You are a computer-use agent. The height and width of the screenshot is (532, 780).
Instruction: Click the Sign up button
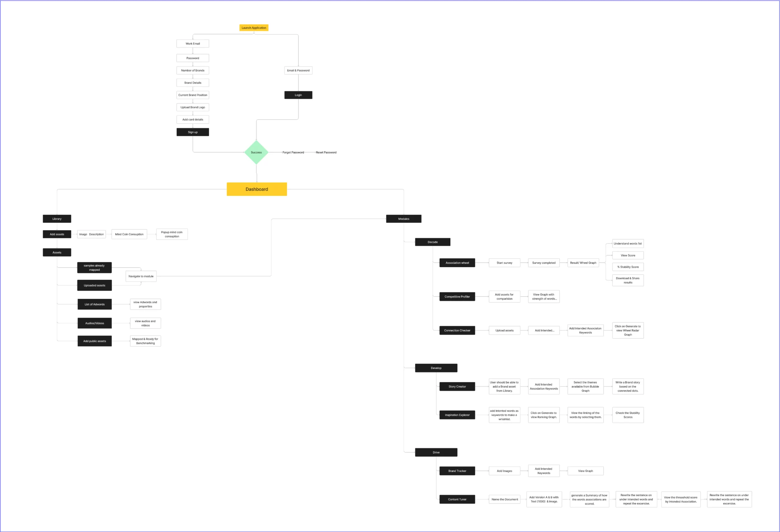193,132
